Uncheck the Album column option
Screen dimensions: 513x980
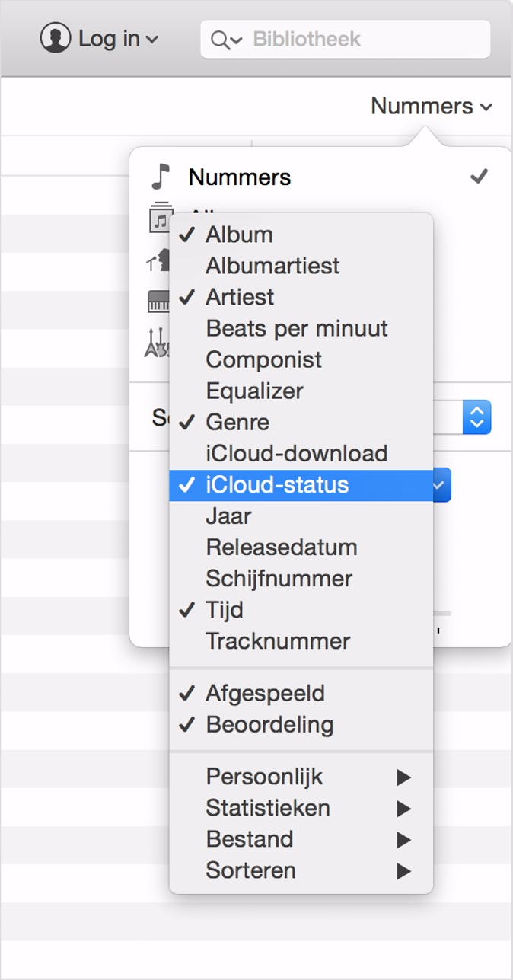tap(238, 235)
